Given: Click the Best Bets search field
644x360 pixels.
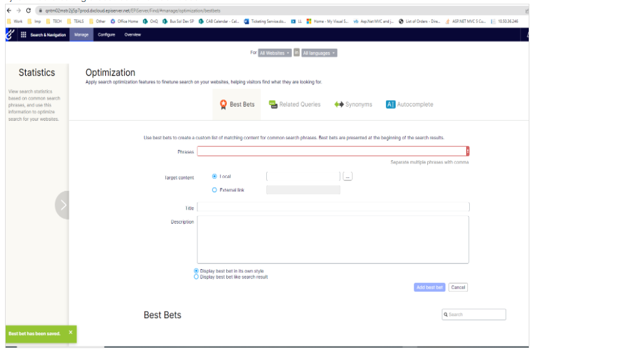Looking at the screenshot, I should click(476, 314).
